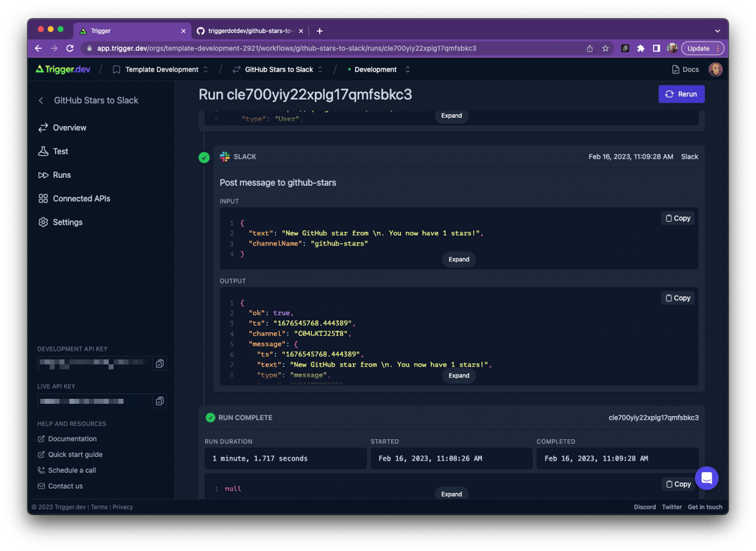Click the back chevron beside GitHub Stars to Slack

coord(41,100)
